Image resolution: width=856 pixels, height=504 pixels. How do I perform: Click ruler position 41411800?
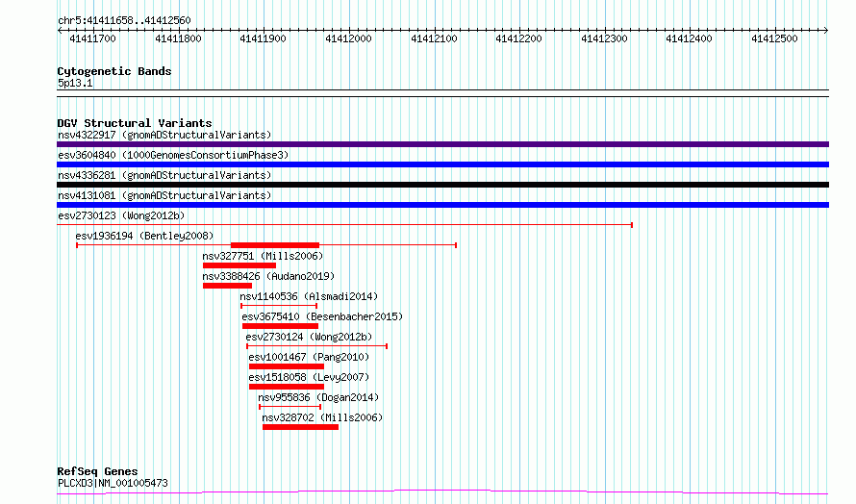point(178,38)
